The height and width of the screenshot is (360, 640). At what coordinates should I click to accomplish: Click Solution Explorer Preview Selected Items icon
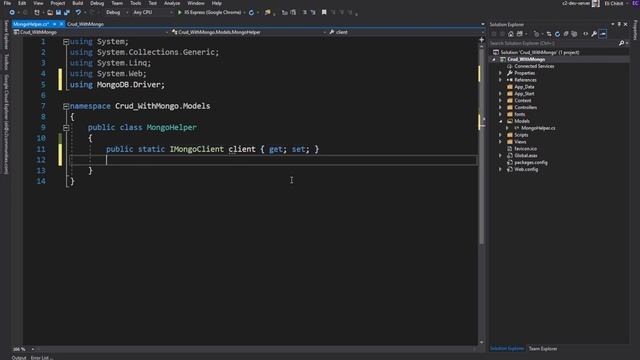tap(603, 34)
